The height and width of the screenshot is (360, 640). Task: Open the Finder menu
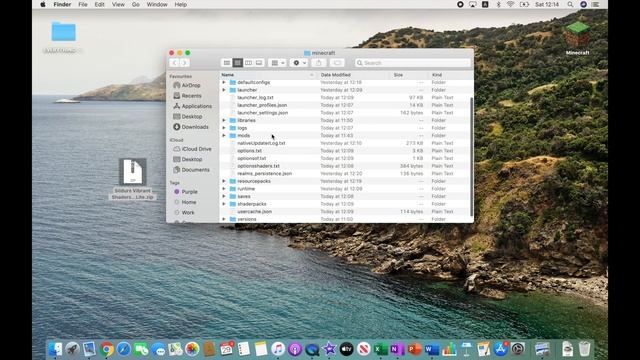click(62, 4)
